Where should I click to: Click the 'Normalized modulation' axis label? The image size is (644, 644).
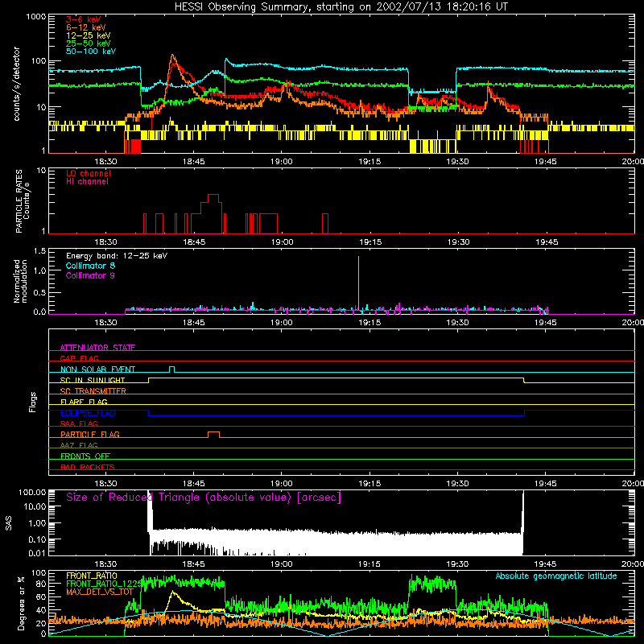pos(20,281)
